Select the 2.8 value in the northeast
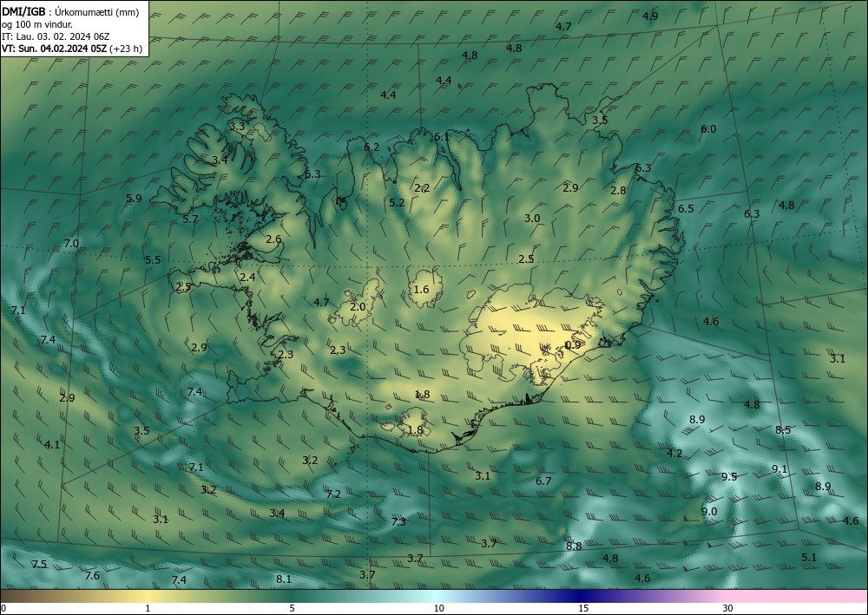The image size is (868, 615). point(618,190)
